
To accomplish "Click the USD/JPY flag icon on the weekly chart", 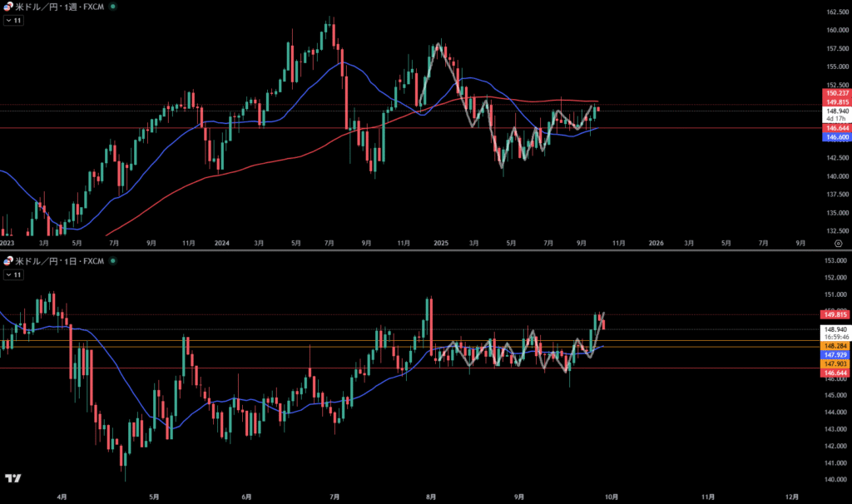I will pos(8,6).
